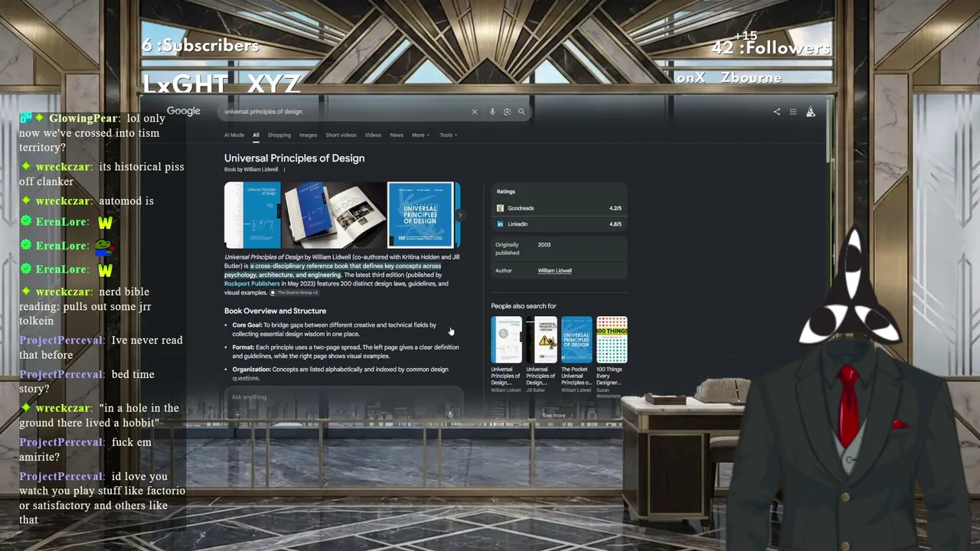Open the first light-blue book cover image
Screen dimensions: 980x551
253,215
